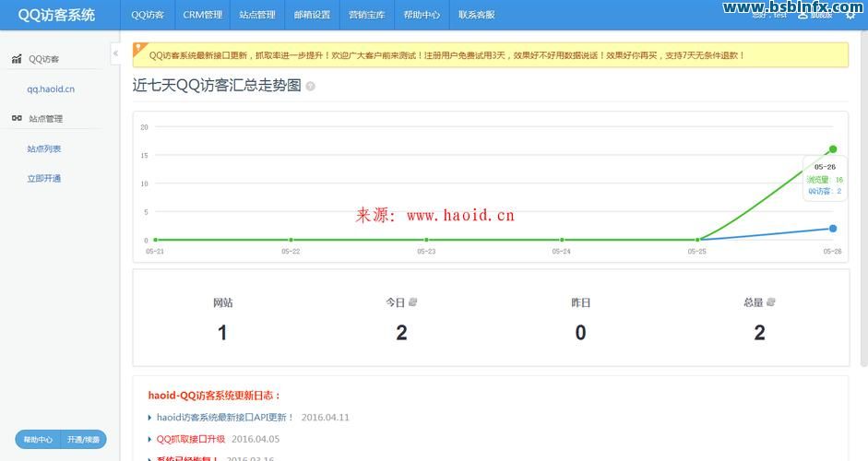Click the 昨日 count value 0
868x461 pixels.
pos(581,333)
